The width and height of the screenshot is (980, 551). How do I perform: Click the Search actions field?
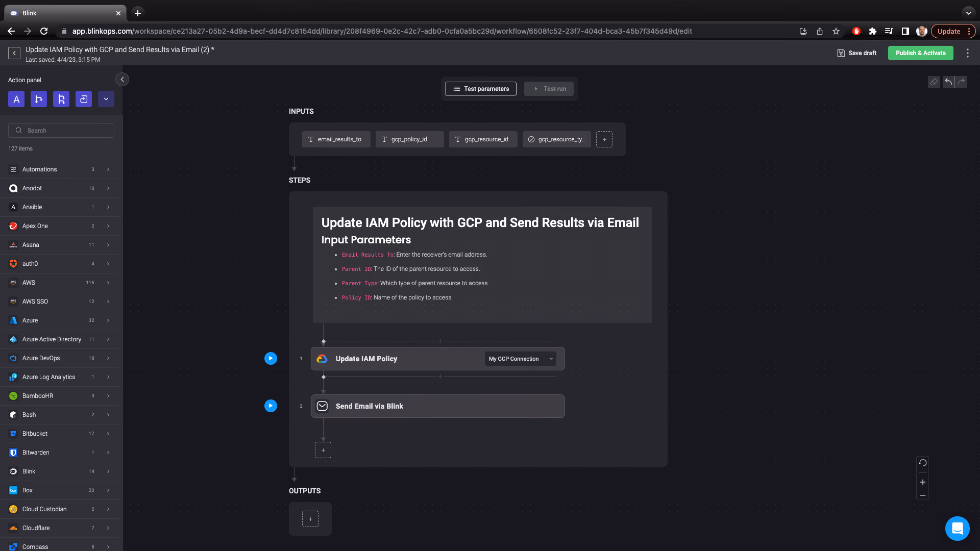click(x=61, y=131)
